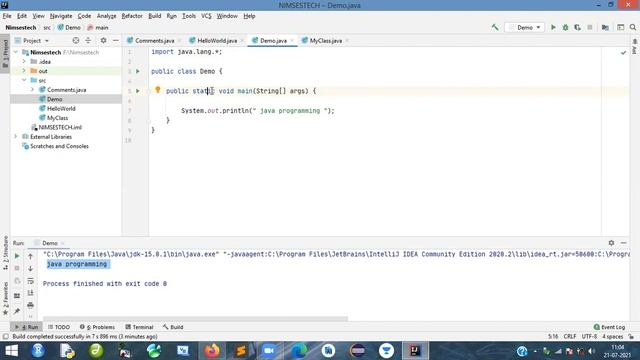Open Project panel settings gear
640x360 pixels.
[x=103, y=40]
